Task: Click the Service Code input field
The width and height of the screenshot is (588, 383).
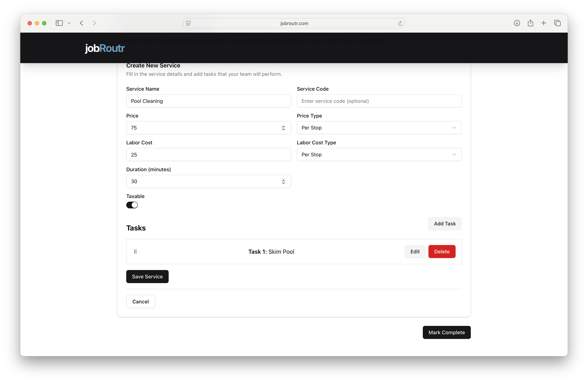Action: [379, 101]
